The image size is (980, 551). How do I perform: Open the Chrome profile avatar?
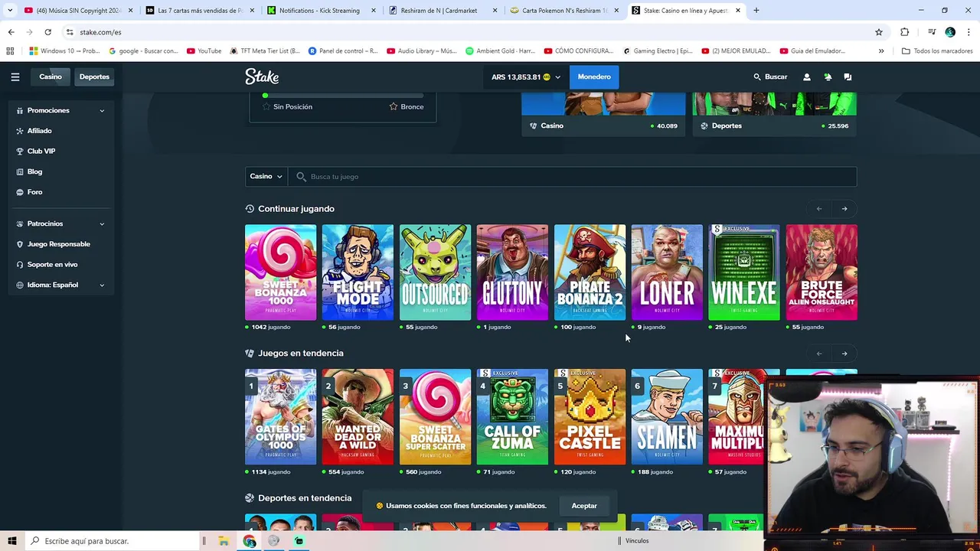pos(950,32)
